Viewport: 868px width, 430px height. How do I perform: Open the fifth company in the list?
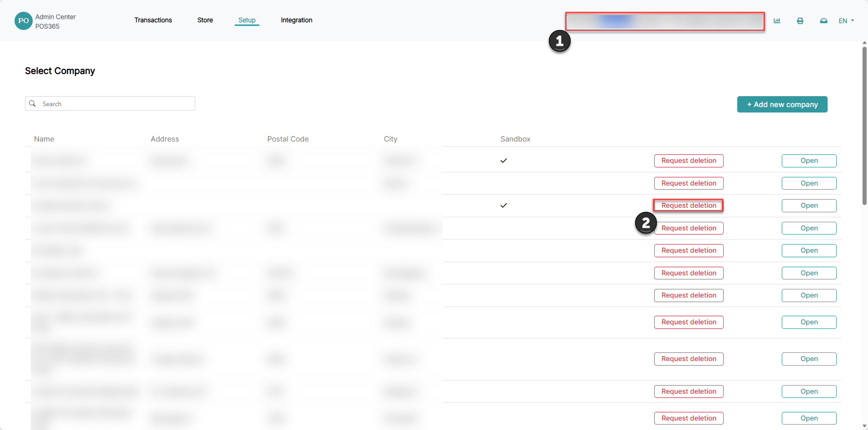tap(809, 250)
